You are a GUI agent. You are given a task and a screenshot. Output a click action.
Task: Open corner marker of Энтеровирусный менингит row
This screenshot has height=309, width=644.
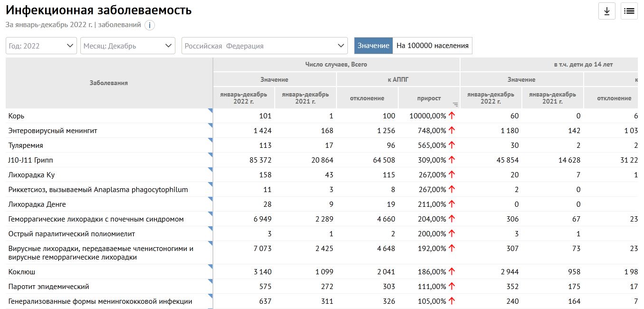tap(210, 126)
